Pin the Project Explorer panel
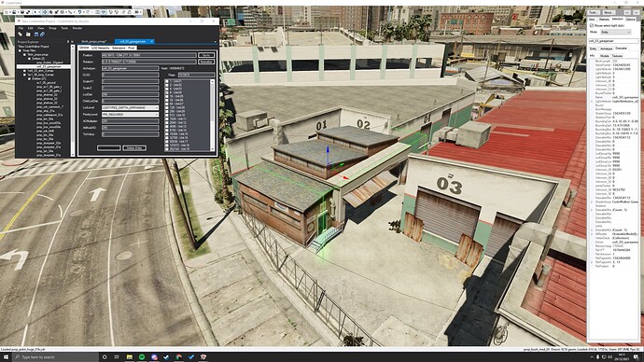 click(68, 41)
